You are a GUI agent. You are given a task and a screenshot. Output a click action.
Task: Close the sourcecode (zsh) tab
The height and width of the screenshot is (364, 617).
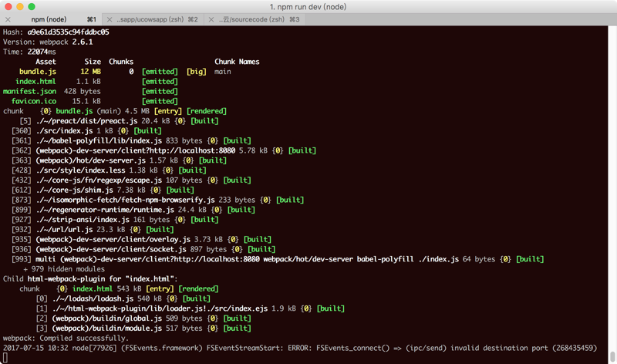coord(211,19)
